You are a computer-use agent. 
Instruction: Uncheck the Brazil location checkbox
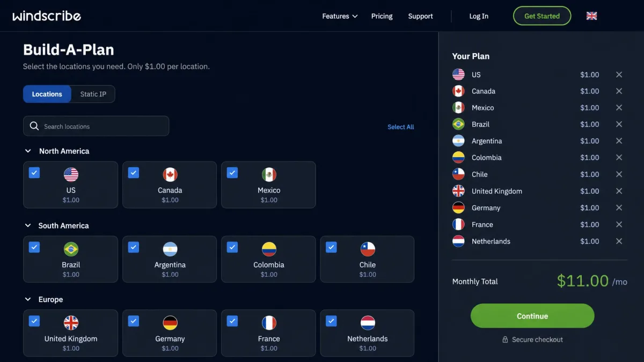coord(34,247)
